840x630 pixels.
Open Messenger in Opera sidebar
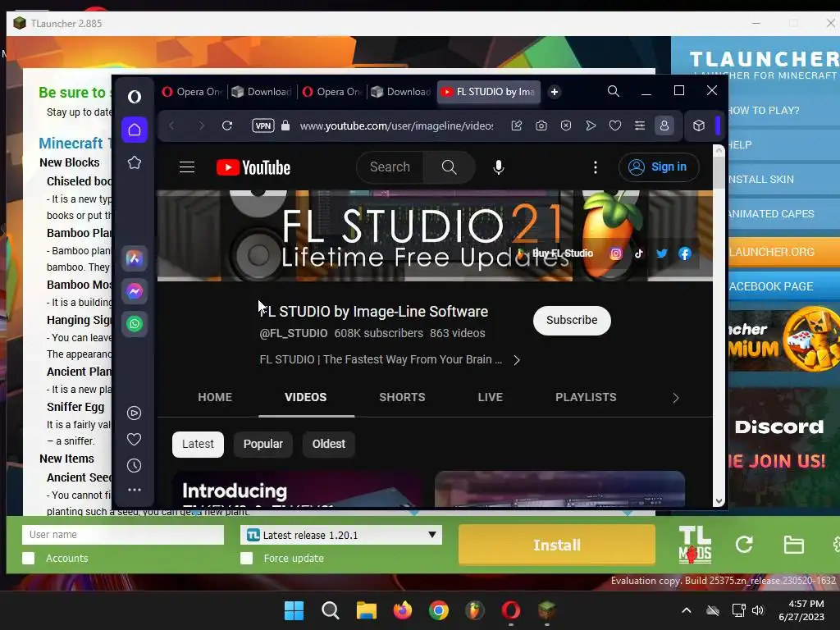click(135, 291)
